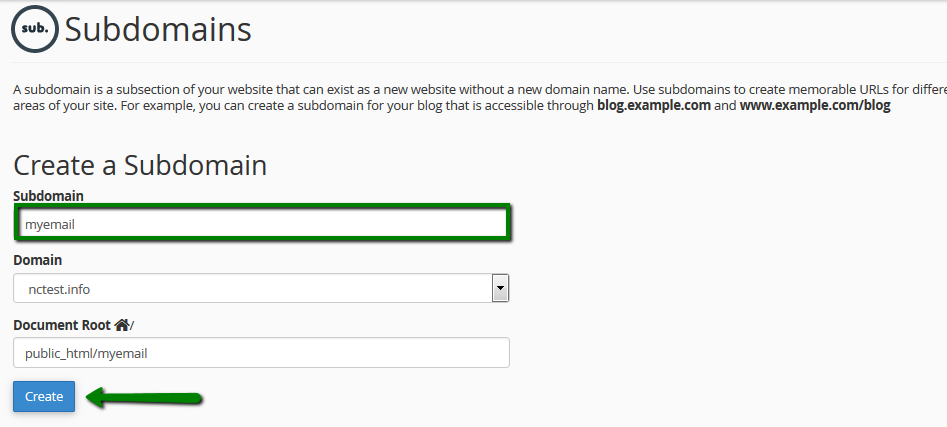This screenshot has height=427, width=947.
Task: Click the green highlight border around the Subdomain field
Action: coord(262,206)
